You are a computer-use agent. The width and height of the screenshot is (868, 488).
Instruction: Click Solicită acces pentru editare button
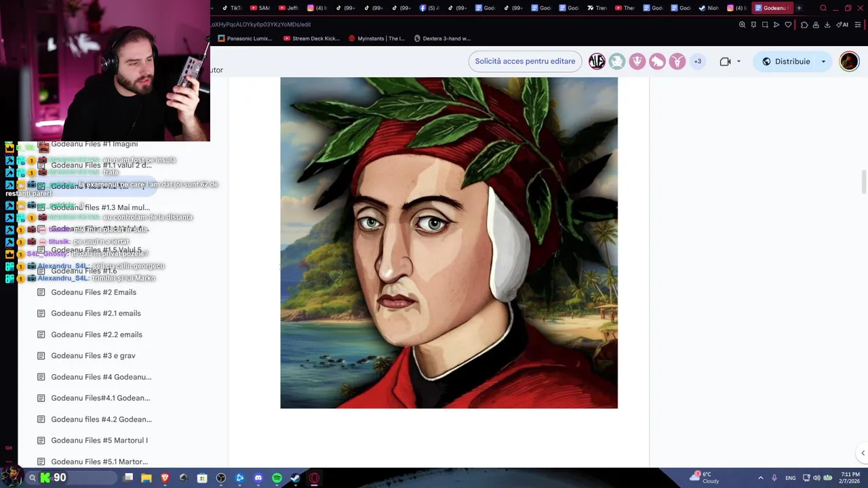(x=525, y=61)
